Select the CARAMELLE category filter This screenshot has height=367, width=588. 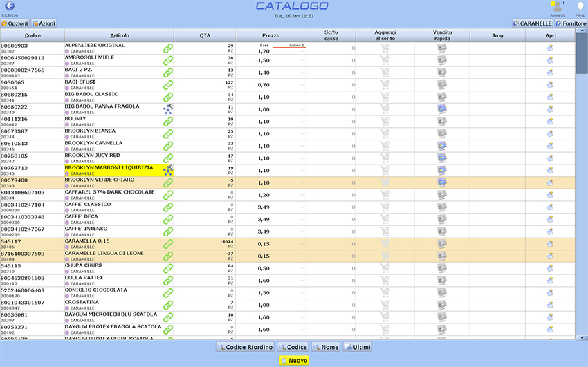click(x=532, y=23)
